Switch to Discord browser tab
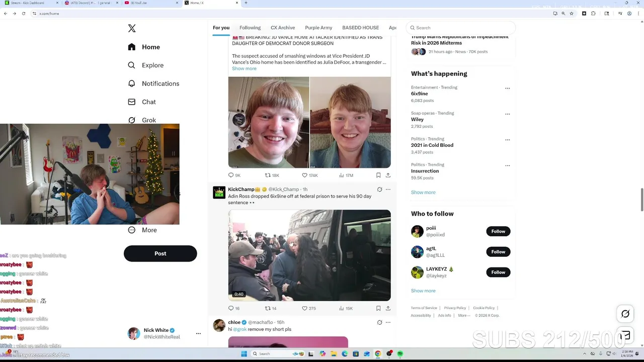This screenshot has width=644, height=362. pyautogui.click(x=91, y=3)
